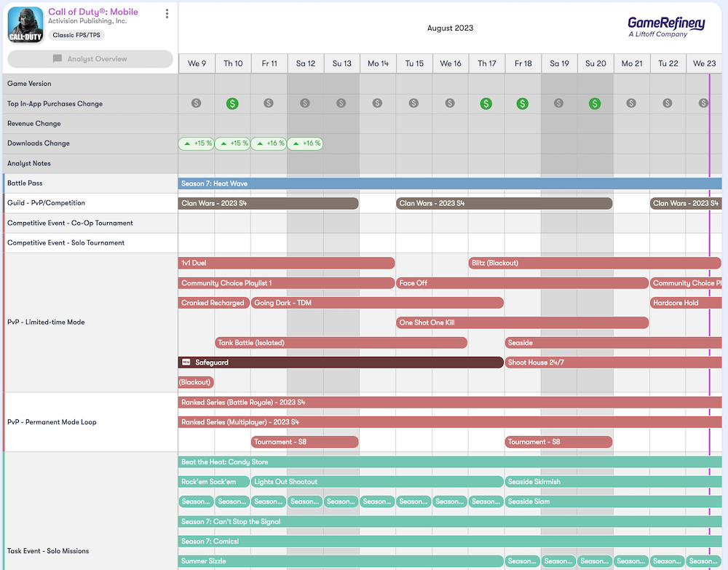Image resolution: width=728 pixels, height=570 pixels.
Task: Select the Summer Sizzle mission bar
Action: tap(341, 562)
